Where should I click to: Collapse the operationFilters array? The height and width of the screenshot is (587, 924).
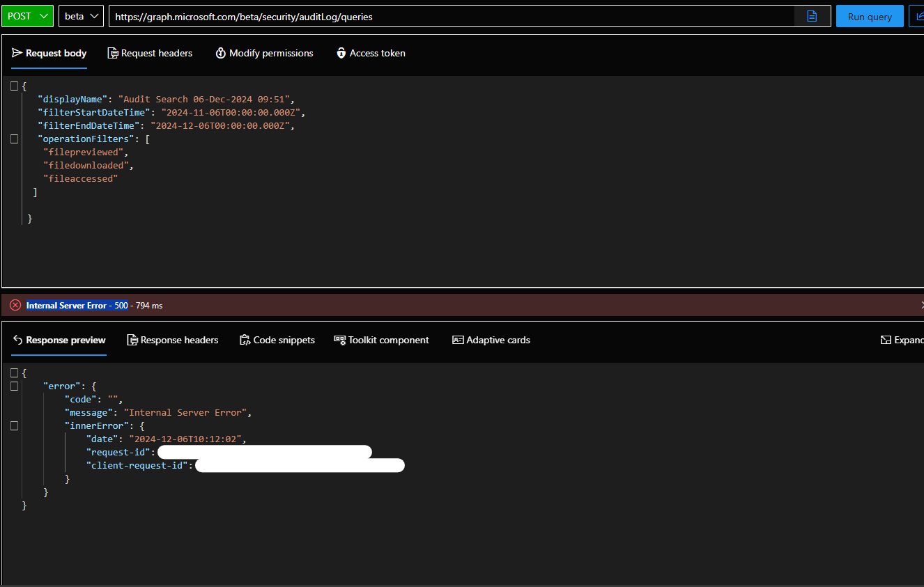coord(14,139)
